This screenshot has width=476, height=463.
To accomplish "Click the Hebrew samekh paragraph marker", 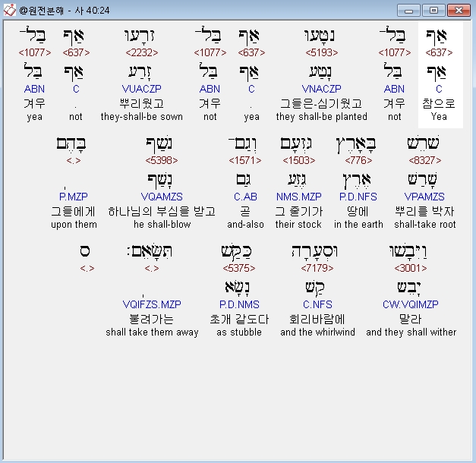I will tap(85, 251).
